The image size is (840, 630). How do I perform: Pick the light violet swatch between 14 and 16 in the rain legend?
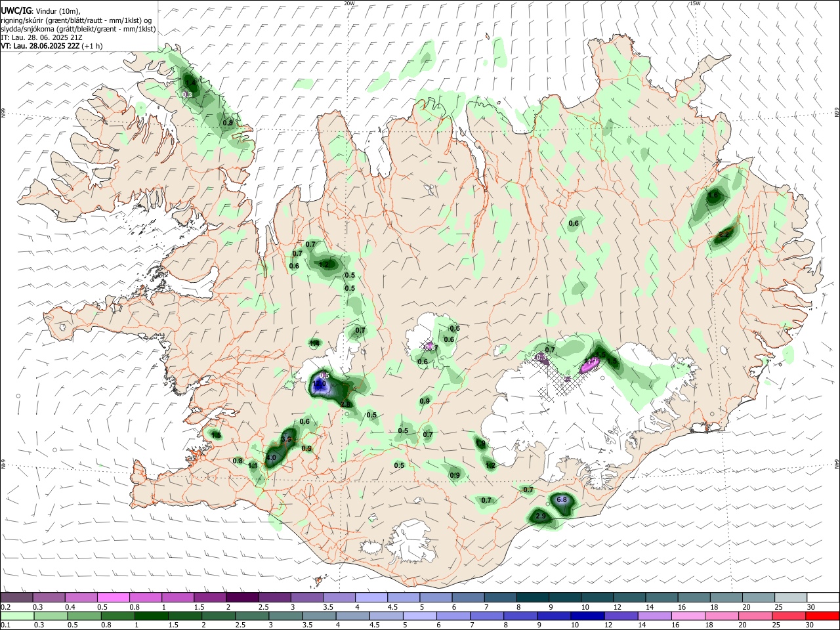click(x=654, y=616)
